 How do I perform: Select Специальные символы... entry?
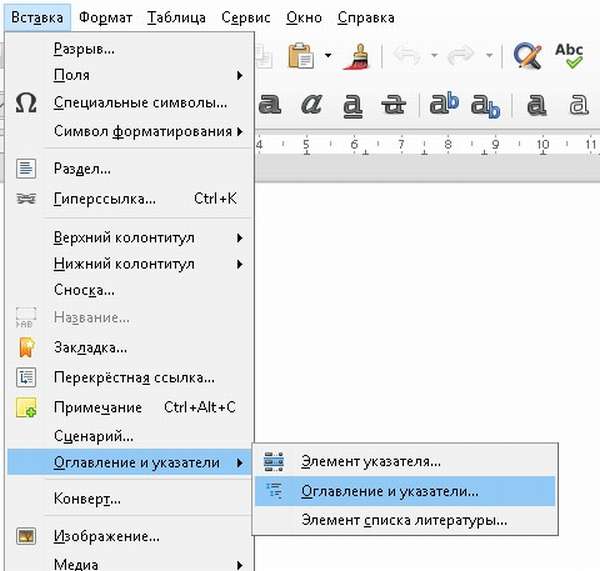[129, 103]
